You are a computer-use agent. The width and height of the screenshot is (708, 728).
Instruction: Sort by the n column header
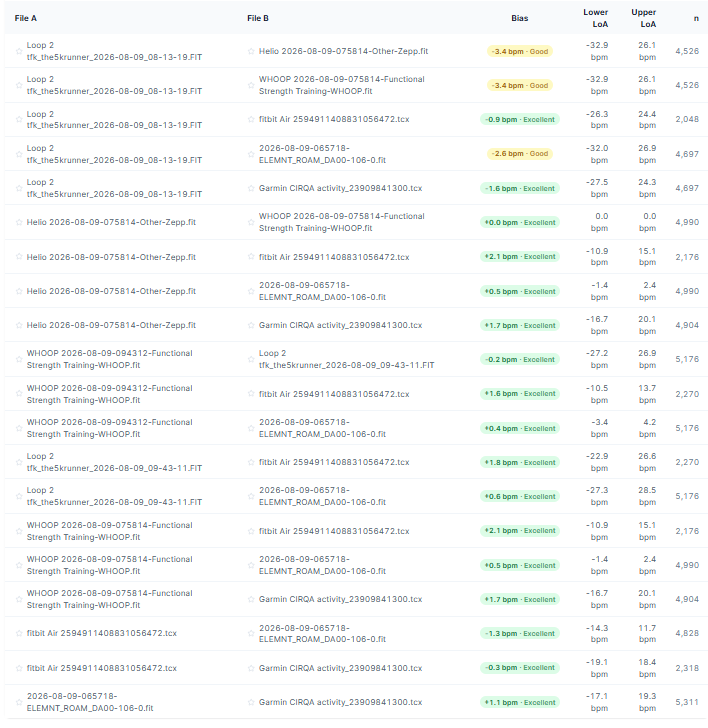click(x=696, y=18)
